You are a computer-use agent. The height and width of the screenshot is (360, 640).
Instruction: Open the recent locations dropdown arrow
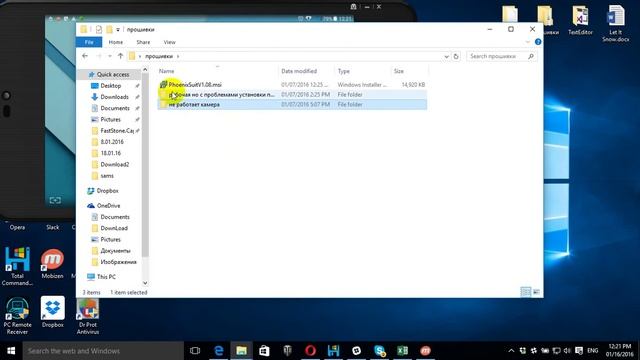point(109,56)
